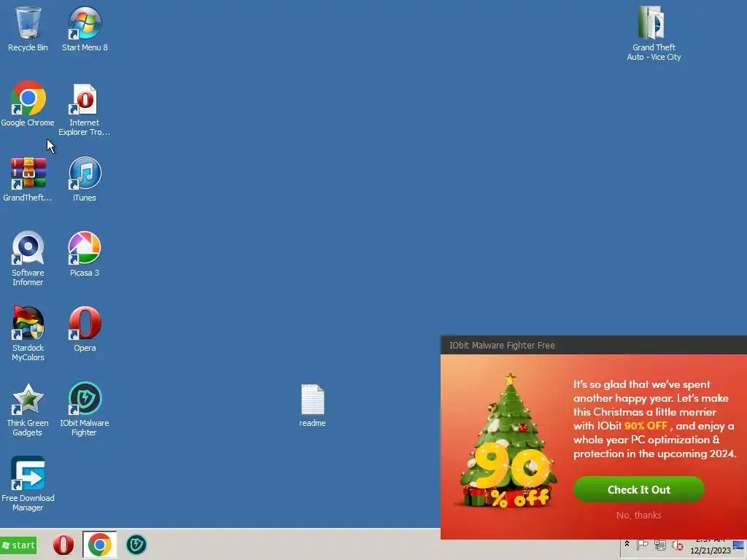Click the IObit Malware Fighter Free title
Image resolution: width=747 pixels, height=560 pixels.
tap(502, 345)
